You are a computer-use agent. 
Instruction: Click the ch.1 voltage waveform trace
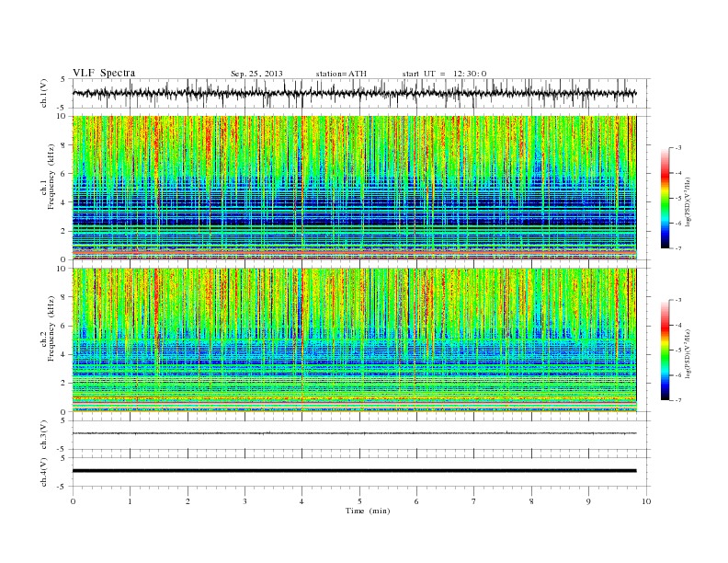pyautogui.click(x=354, y=93)
